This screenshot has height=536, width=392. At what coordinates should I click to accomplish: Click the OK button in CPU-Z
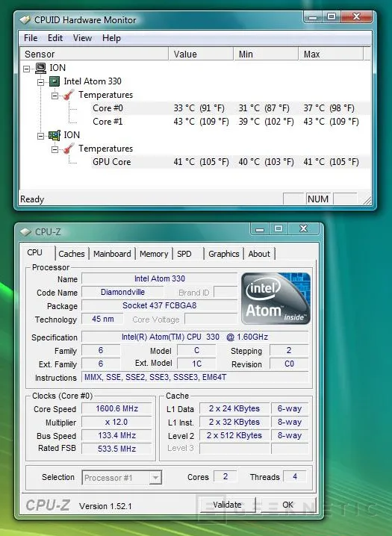pyautogui.click(x=287, y=505)
